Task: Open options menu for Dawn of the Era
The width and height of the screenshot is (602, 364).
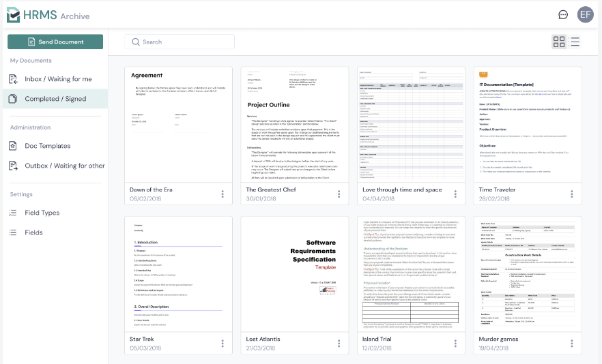Action: (223, 194)
